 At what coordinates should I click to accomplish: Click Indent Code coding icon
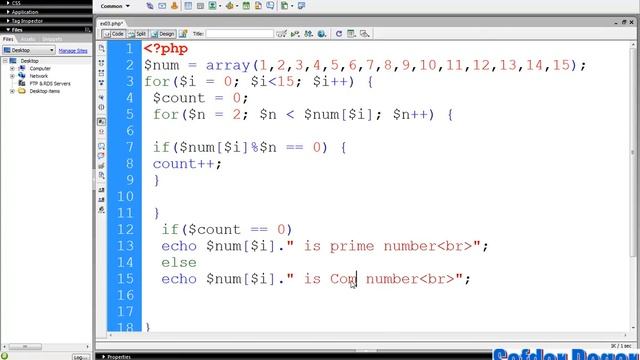pyautogui.click(x=102, y=190)
